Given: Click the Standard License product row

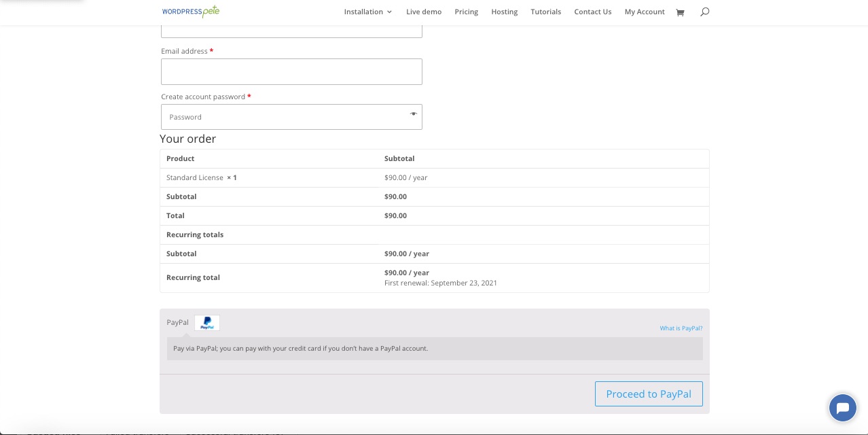Looking at the screenshot, I should [x=195, y=177].
